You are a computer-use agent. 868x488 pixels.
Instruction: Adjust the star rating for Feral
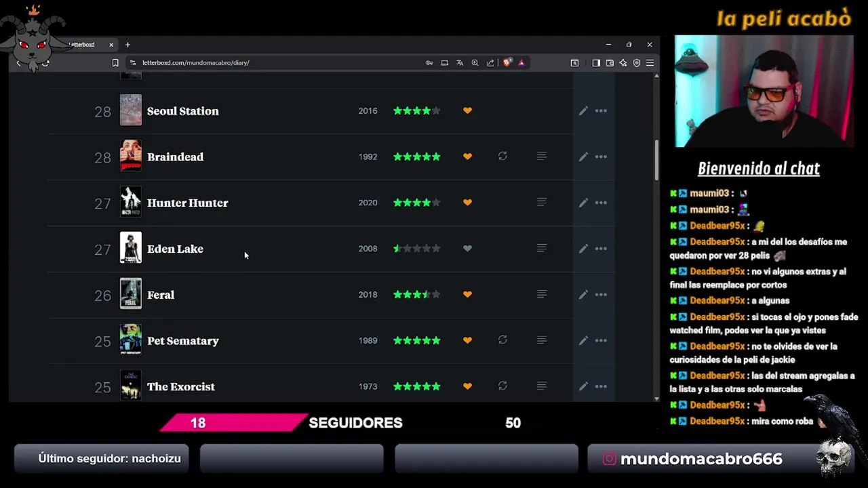coord(417,294)
